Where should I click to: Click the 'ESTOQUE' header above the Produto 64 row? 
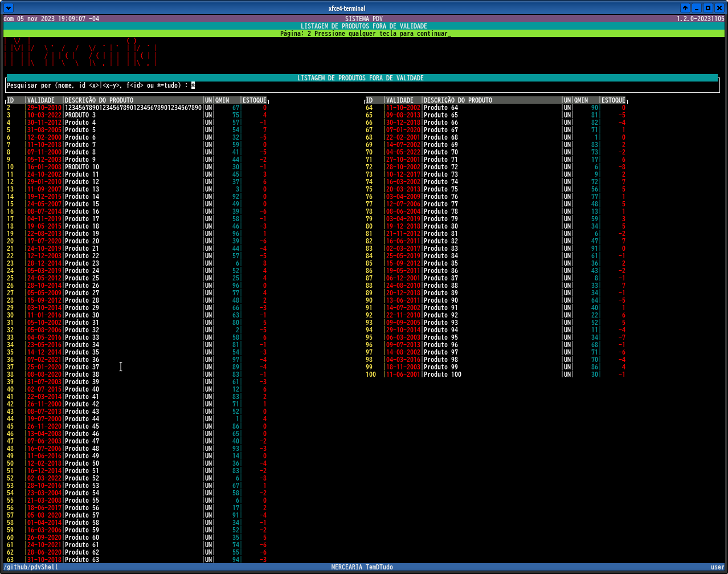614,100
